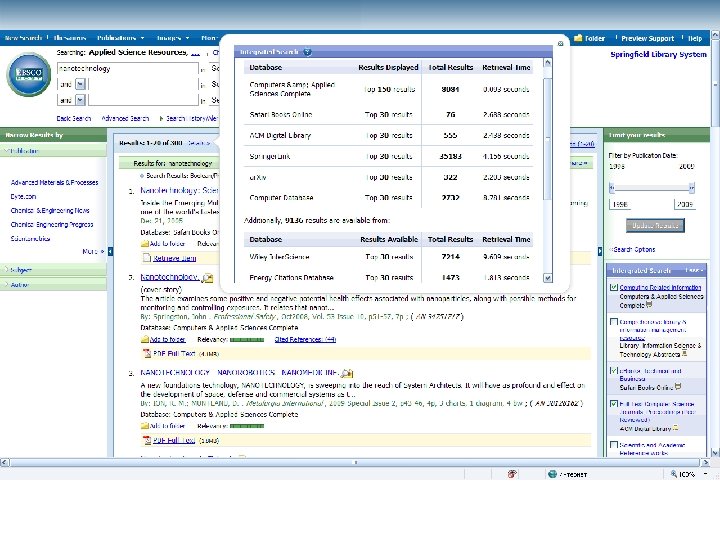Open publication Chemical Engineering Progress
The width and height of the screenshot is (720, 540).
52,225
